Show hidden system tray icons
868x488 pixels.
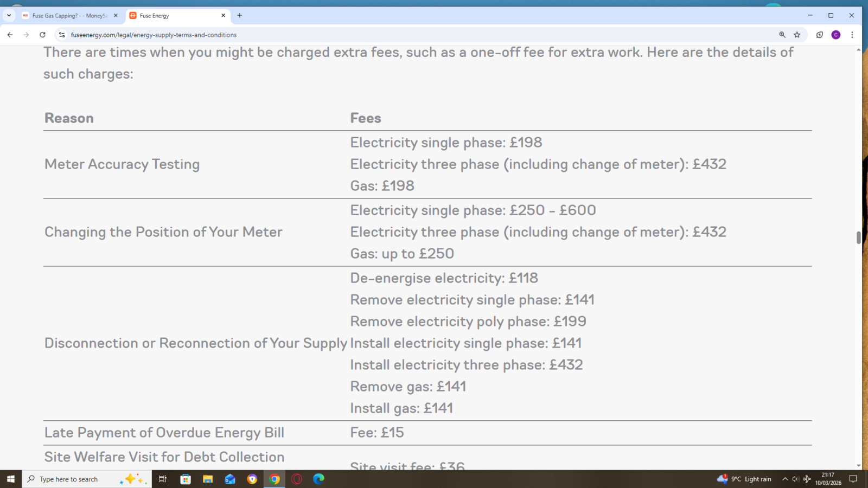tap(785, 479)
